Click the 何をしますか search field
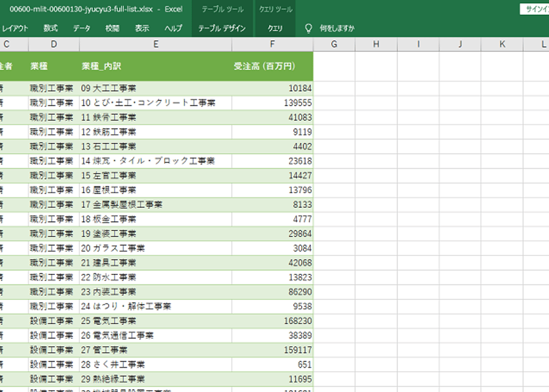The image size is (549, 392). (x=337, y=29)
